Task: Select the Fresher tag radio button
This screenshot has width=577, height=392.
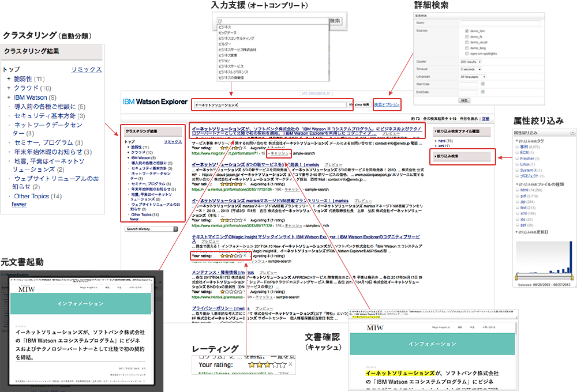Action: point(517,158)
